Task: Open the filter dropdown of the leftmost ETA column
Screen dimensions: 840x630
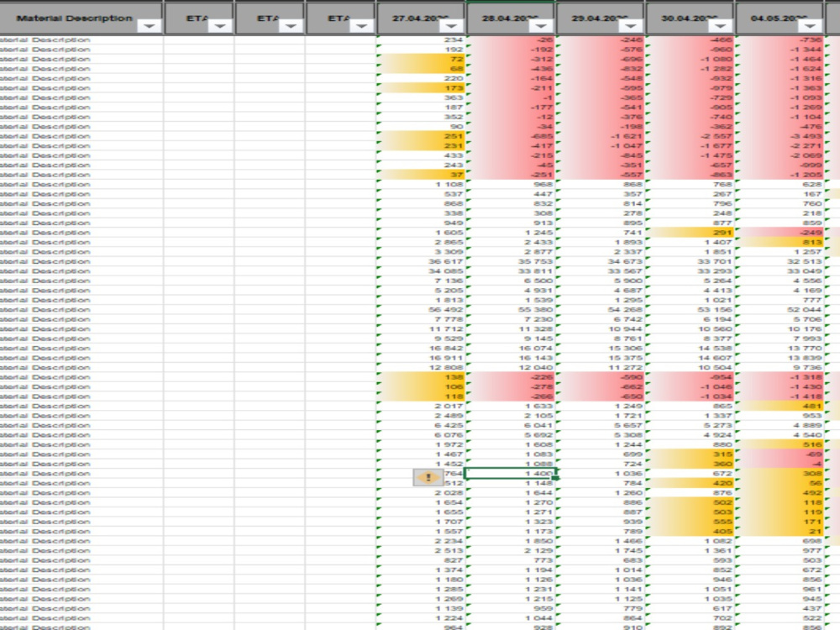Action: pos(219,26)
